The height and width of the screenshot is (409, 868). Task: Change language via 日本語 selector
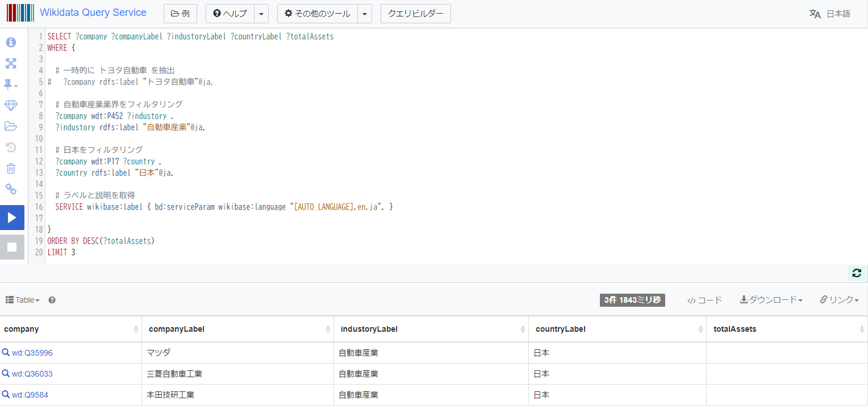[830, 14]
